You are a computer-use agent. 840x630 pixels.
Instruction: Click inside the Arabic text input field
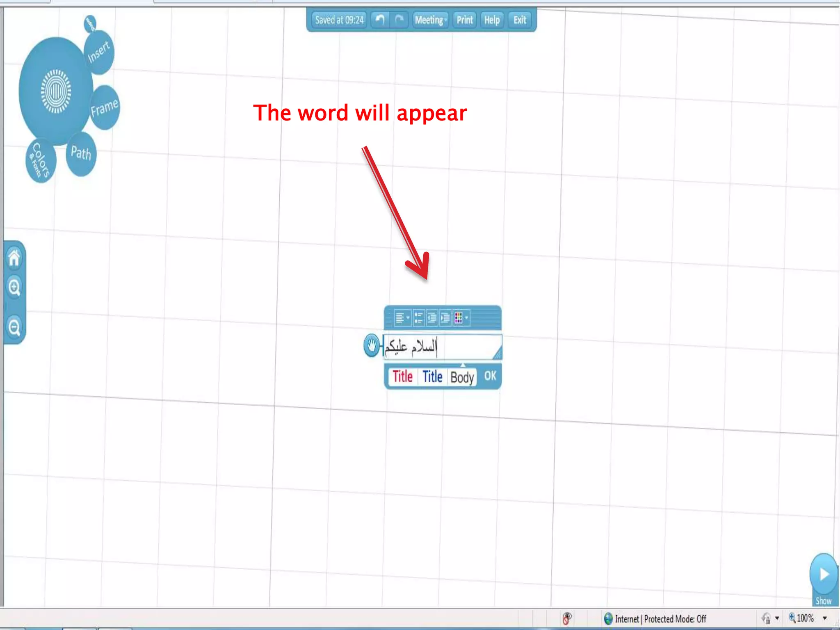(442, 347)
